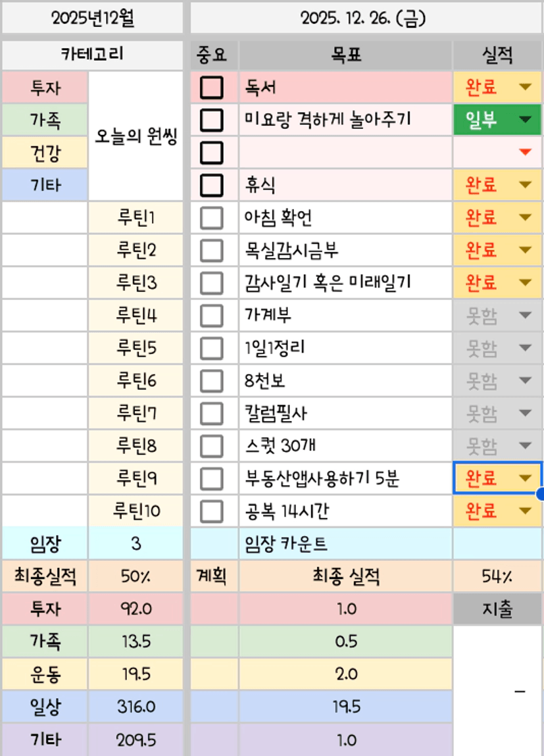
Task: Open the 8천보 못함 dropdown
Action: point(524,381)
